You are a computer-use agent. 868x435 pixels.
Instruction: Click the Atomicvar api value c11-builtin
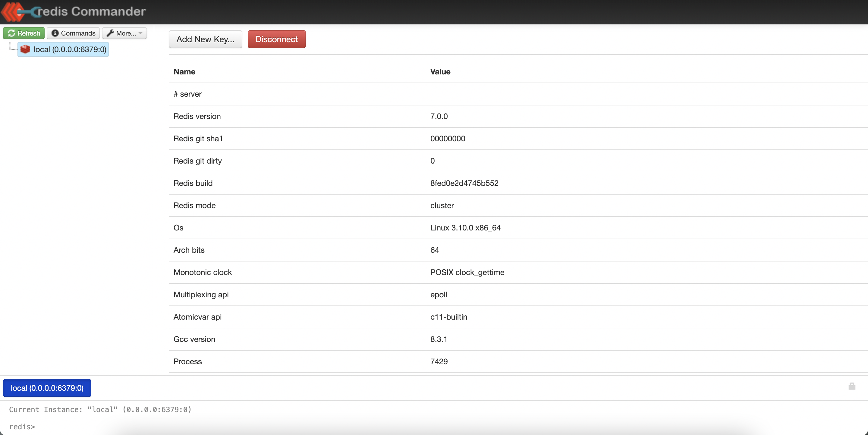[448, 317]
